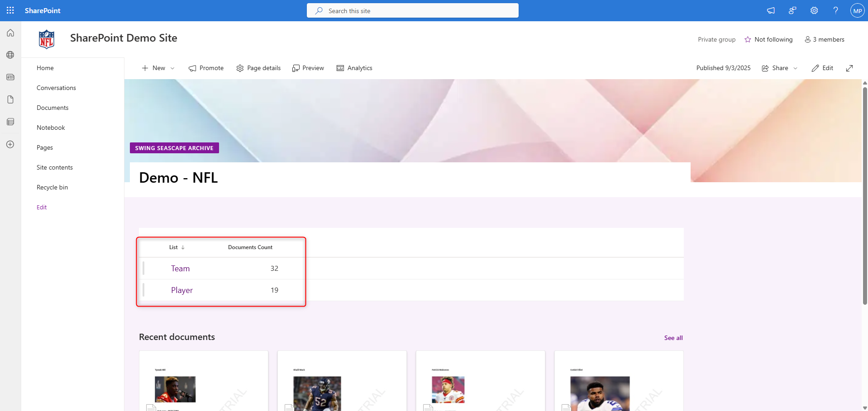Viewport: 868px width, 411px height.
Task: Click the megaphone announcements icon in header
Action: (770, 10)
